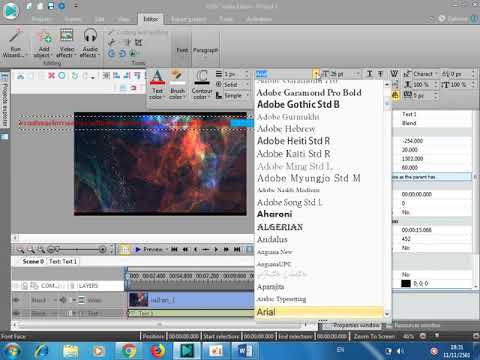Image resolution: width=480 pixels, height=360 pixels.
Task: Open the Solid line style dropdown
Action: (247, 85)
